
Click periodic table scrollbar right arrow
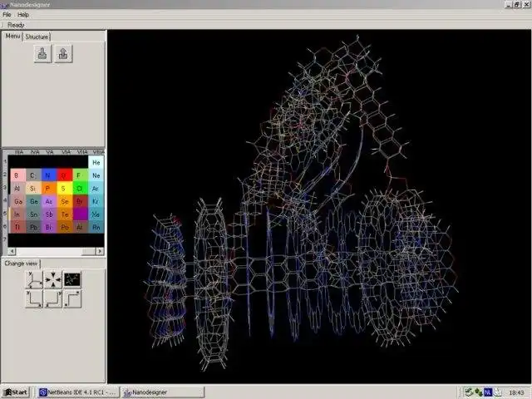click(x=100, y=251)
